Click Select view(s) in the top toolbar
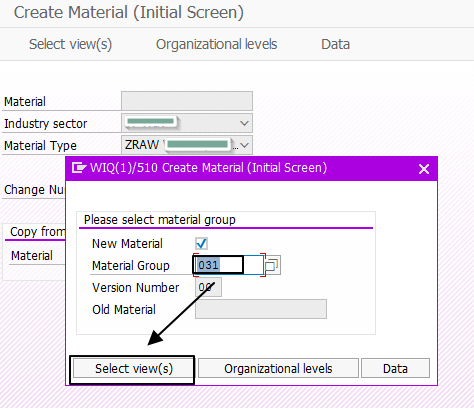 [x=70, y=44]
